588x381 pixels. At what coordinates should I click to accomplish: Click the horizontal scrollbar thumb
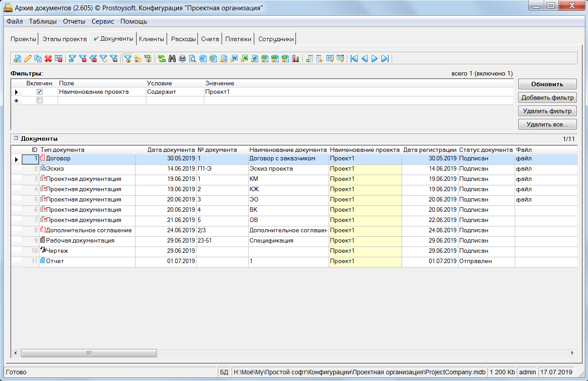point(89,353)
